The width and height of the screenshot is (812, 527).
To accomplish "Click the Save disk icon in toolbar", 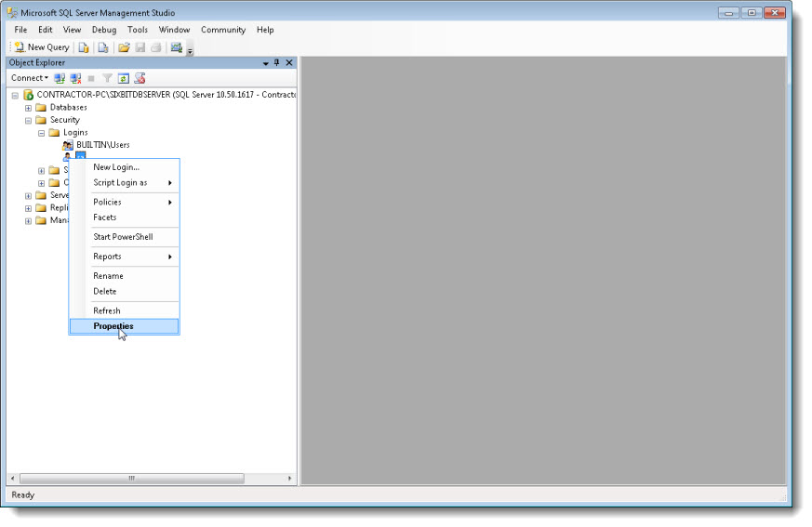I will 140,47.
